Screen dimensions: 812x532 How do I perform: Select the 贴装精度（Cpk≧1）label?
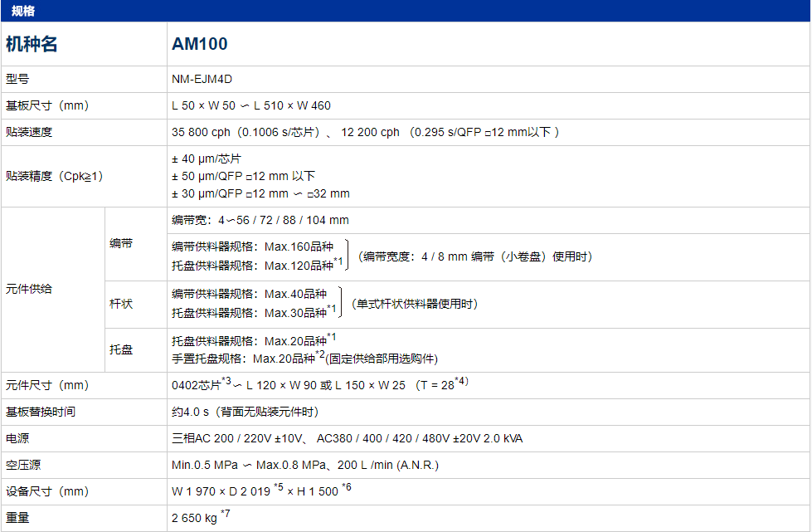click(x=55, y=176)
